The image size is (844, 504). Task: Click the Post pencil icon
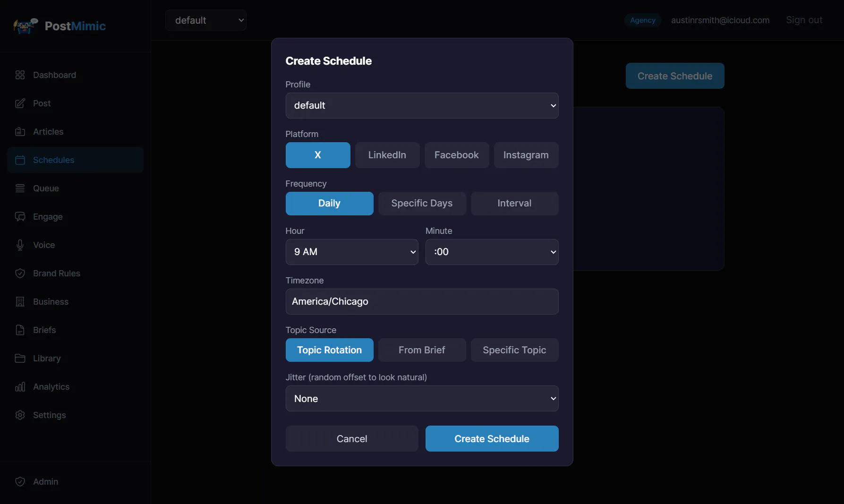20,103
